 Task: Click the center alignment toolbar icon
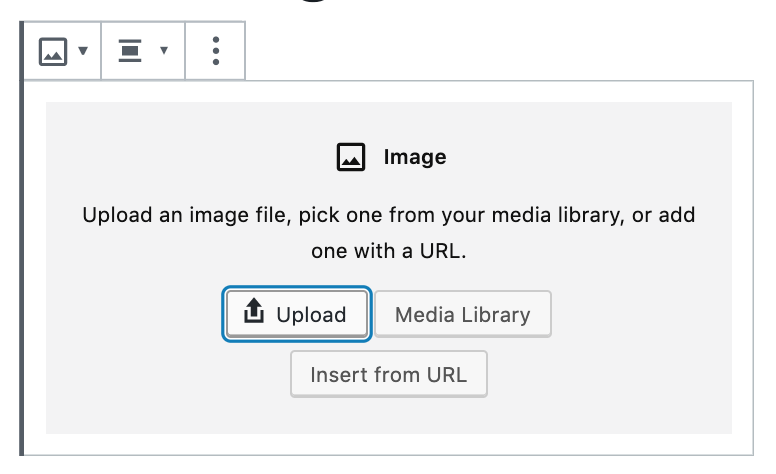coord(130,50)
